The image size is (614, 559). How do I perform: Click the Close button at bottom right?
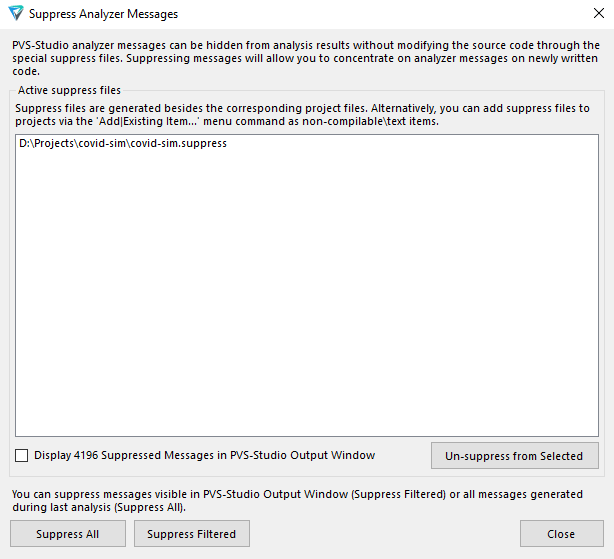point(560,534)
